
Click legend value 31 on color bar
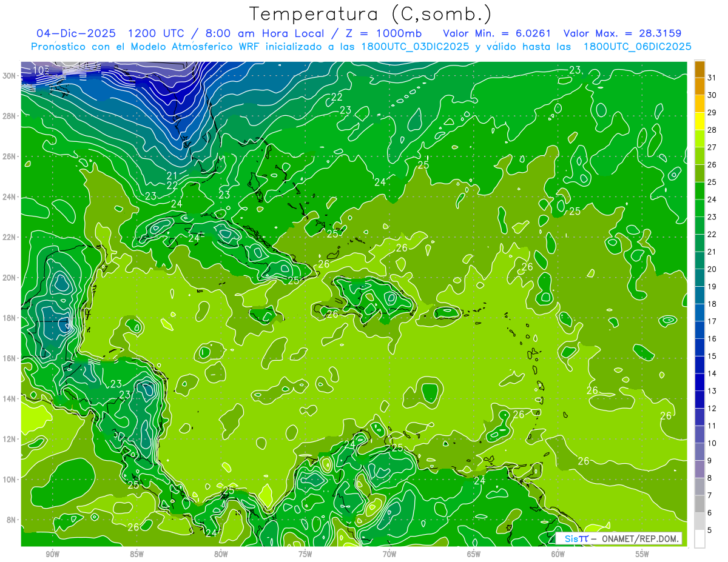[712, 78]
